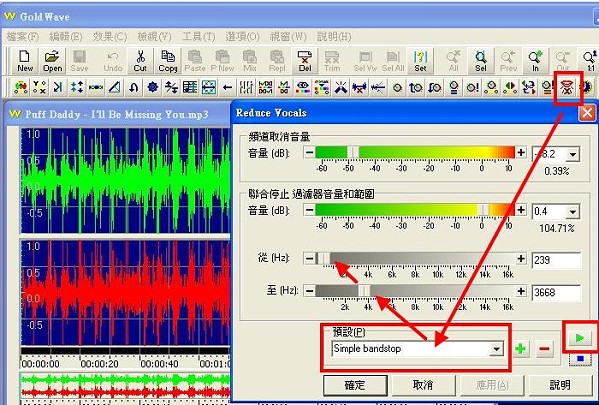The width and height of the screenshot is (599, 405).
Task: Cancel with the 取消 button
Action: coord(423,385)
